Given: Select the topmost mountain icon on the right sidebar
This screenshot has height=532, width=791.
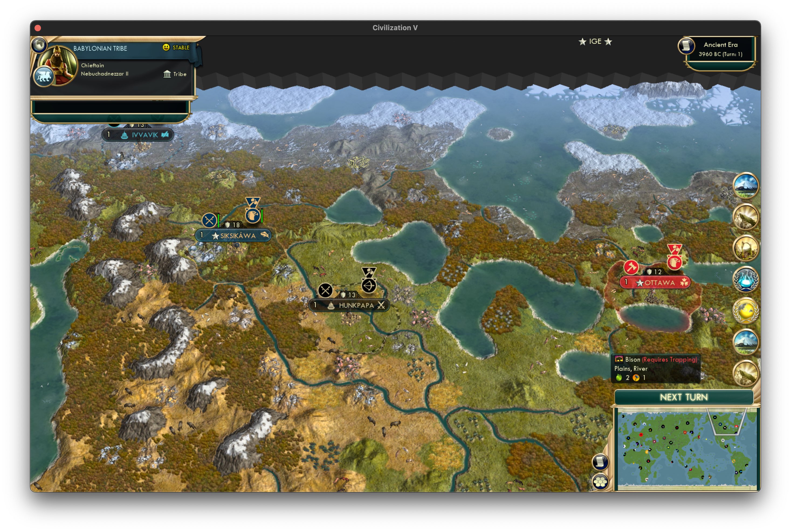Looking at the screenshot, I should point(746,186).
